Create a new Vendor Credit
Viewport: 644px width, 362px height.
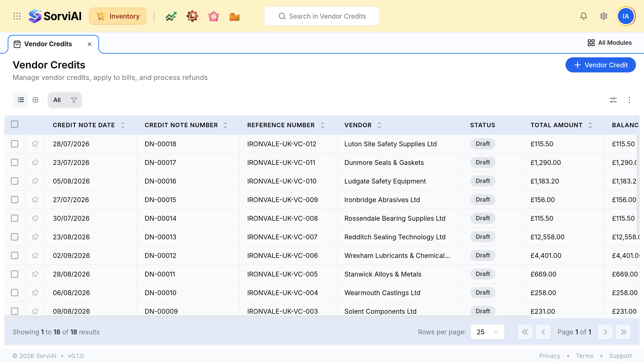(x=601, y=65)
